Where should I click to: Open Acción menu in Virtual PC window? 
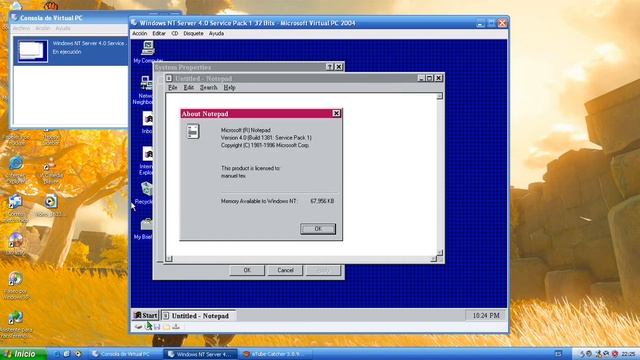(140, 33)
